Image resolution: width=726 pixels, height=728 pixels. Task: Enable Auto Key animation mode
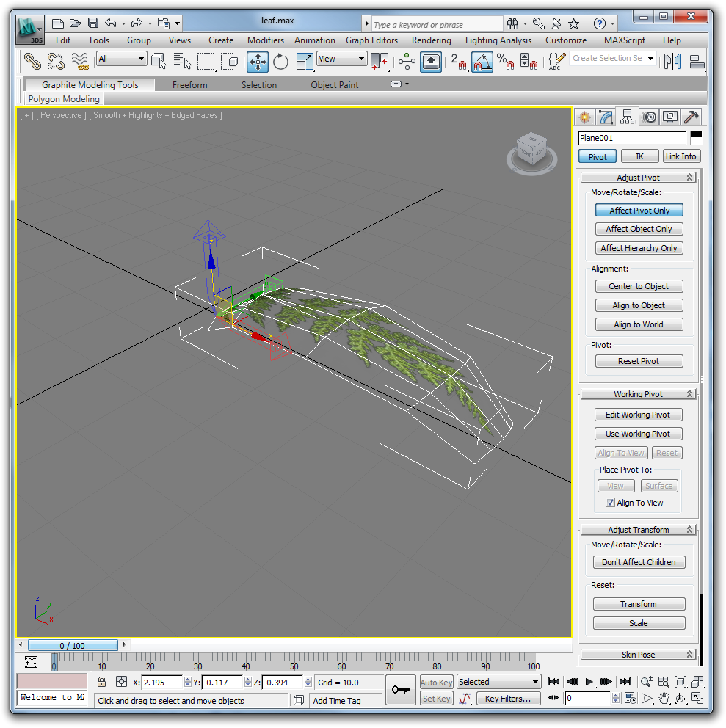[x=436, y=682]
